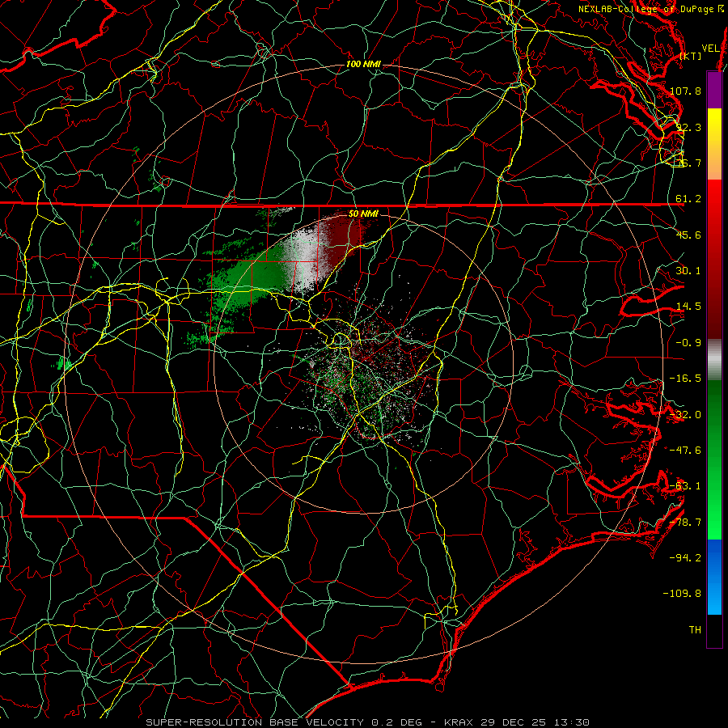Click the 61.2 legend value

coord(688,199)
